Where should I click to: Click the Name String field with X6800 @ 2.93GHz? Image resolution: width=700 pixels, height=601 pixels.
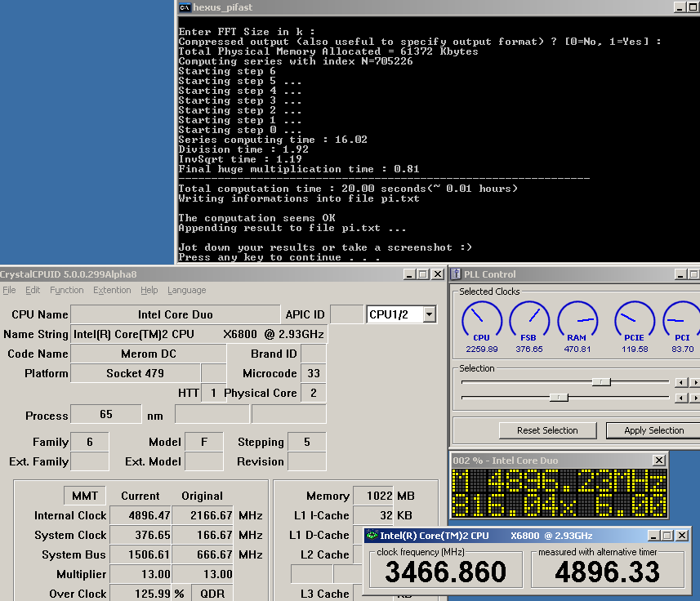(198, 334)
